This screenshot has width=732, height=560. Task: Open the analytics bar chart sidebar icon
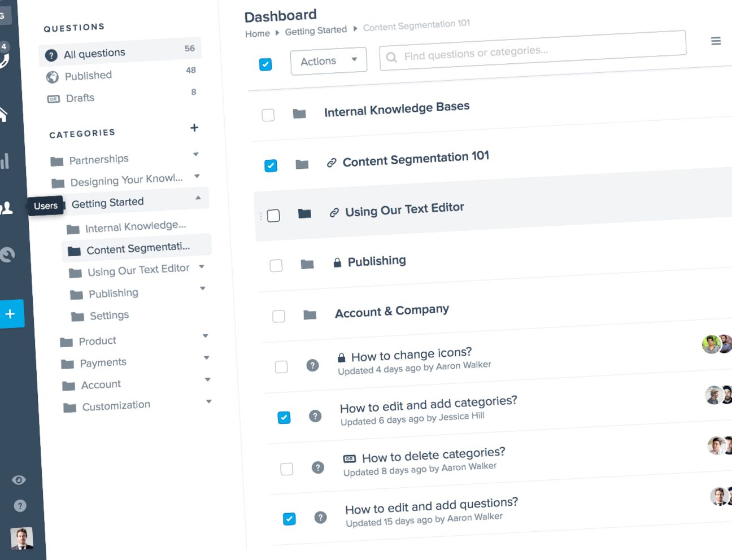tap(5, 161)
